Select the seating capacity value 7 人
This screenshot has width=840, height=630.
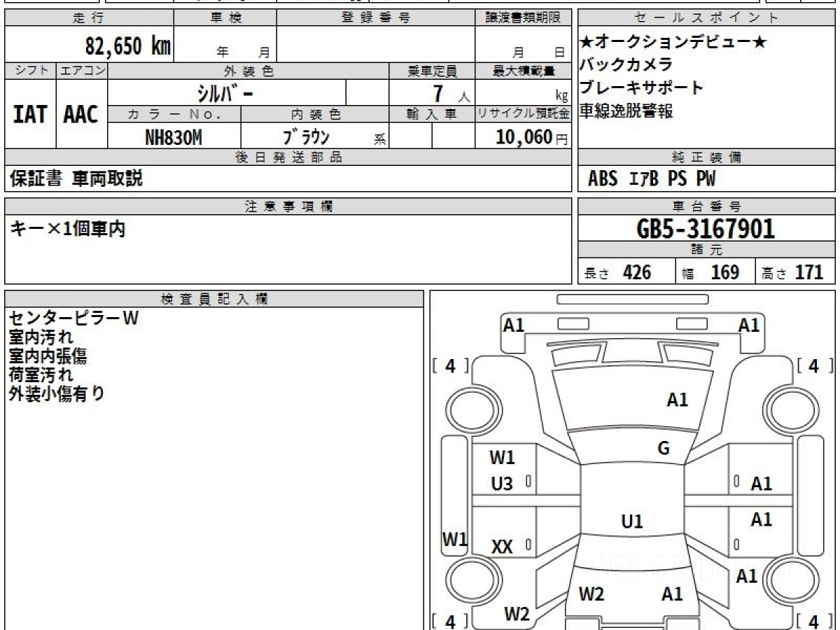click(x=451, y=93)
